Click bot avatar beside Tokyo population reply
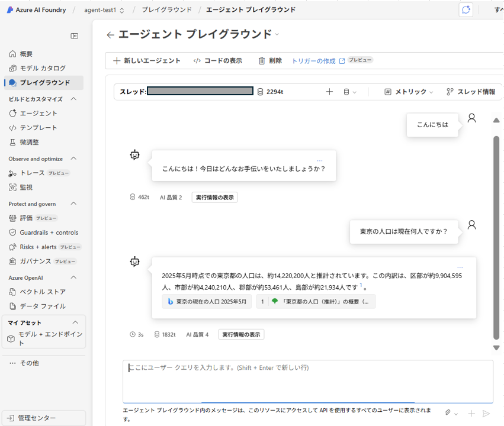 click(x=134, y=262)
